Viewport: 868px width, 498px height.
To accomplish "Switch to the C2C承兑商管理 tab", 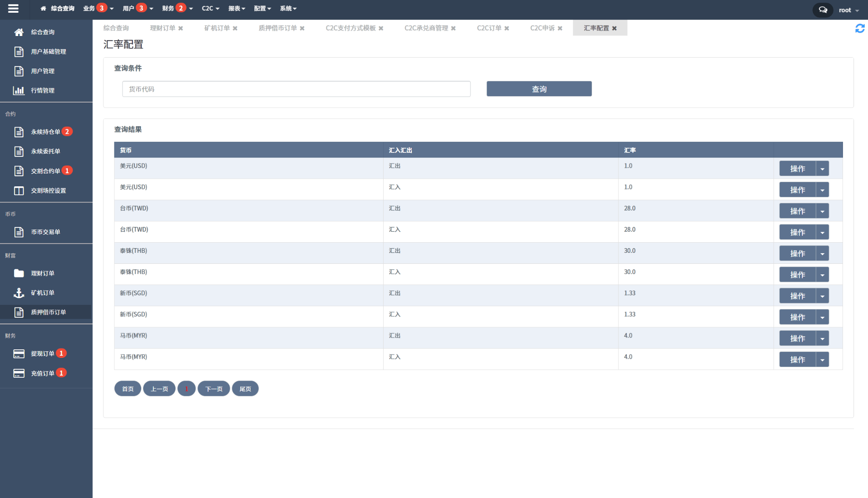I will tap(426, 28).
